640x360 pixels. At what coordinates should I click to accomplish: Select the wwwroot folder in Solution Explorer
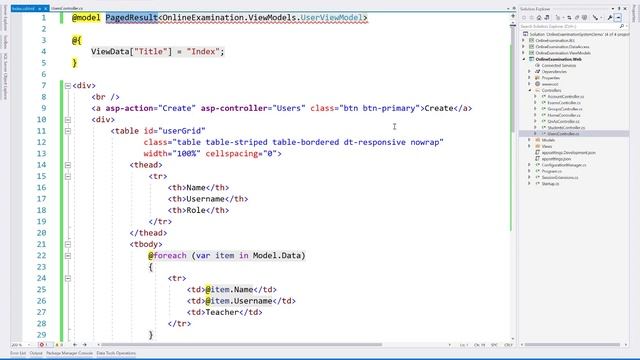pos(549,84)
